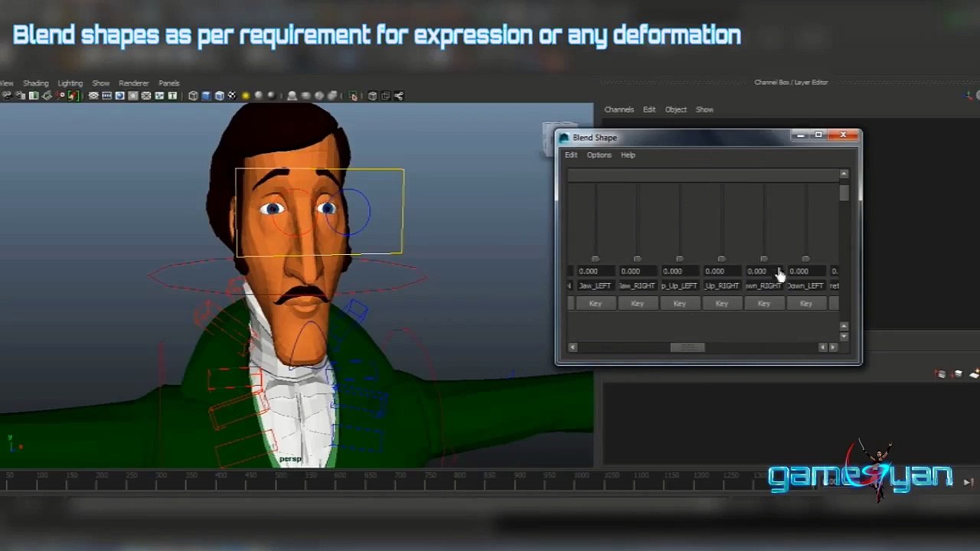The image size is (980, 551).
Task: Toggle the Field Chart icon
Action: click(146, 96)
